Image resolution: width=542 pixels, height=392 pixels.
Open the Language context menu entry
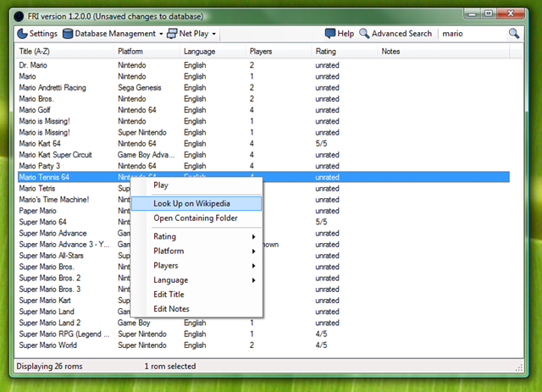point(196,280)
